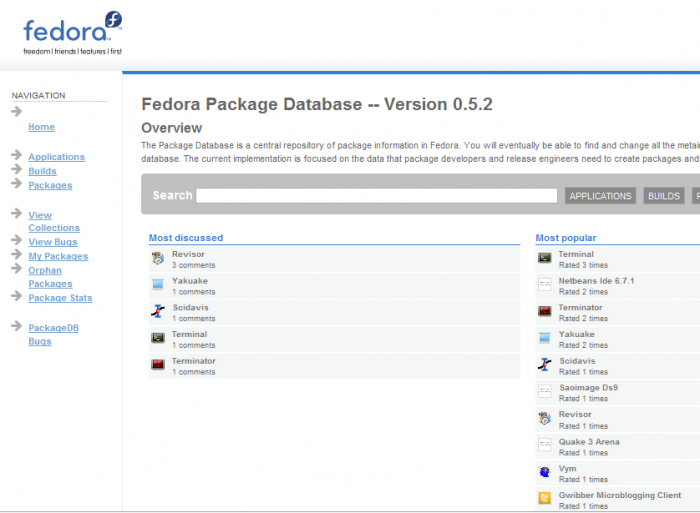Open Terminal in Most discussed list
The height and width of the screenshot is (513, 700).
189,334
